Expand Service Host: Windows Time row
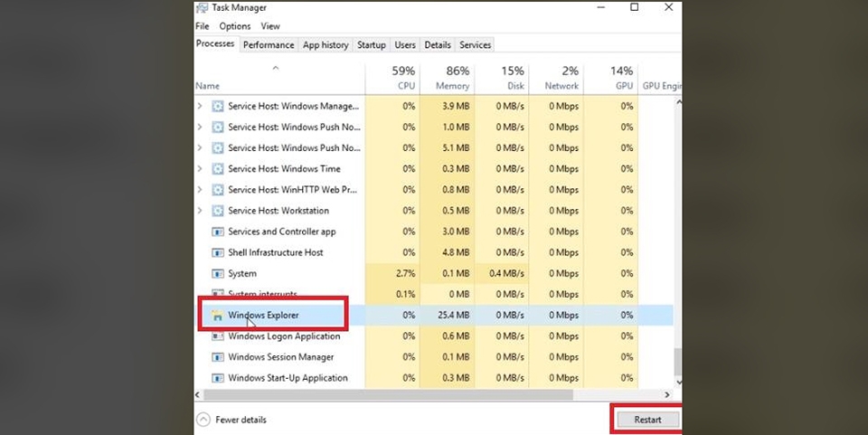The width and height of the screenshot is (868, 435). (x=200, y=169)
